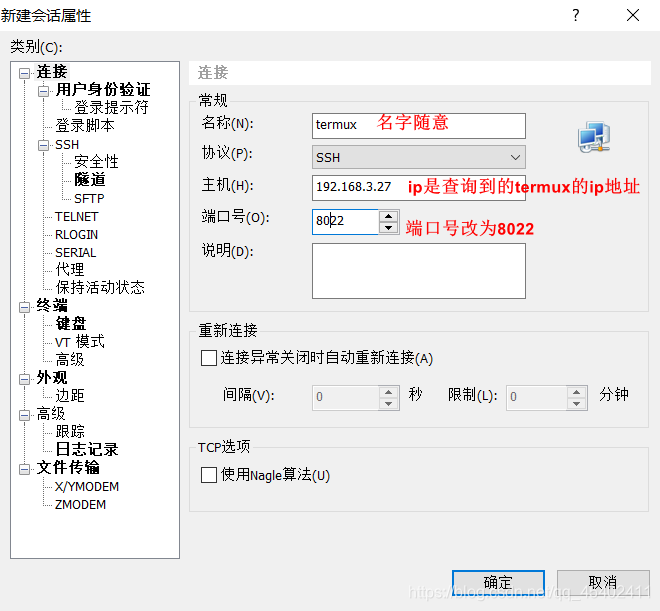Click the 主机 host input field

[x=418, y=188]
